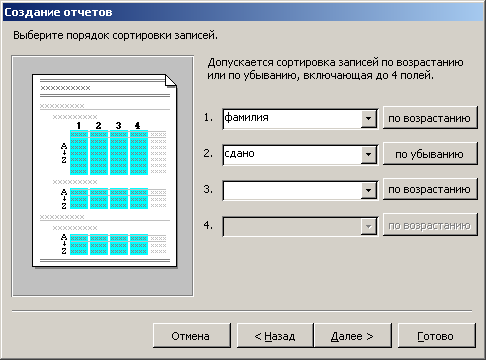Click the 'Выберите порядок сортировки записей.' text

click(115, 35)
